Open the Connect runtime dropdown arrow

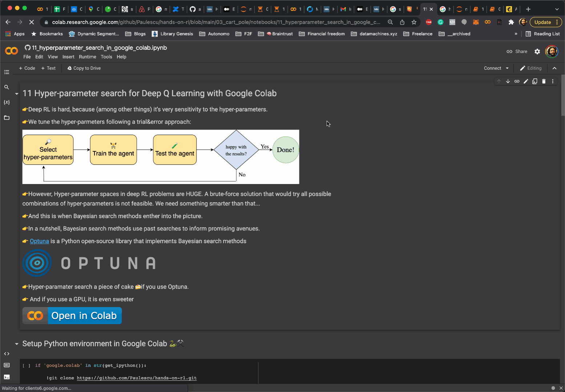coord(507,68)
